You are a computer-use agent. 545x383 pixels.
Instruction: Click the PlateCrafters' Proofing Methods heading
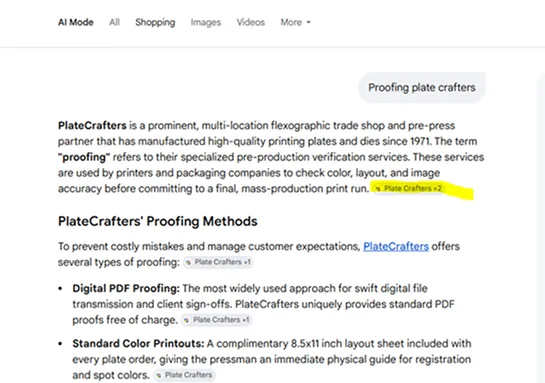click(x=158, y=221)
